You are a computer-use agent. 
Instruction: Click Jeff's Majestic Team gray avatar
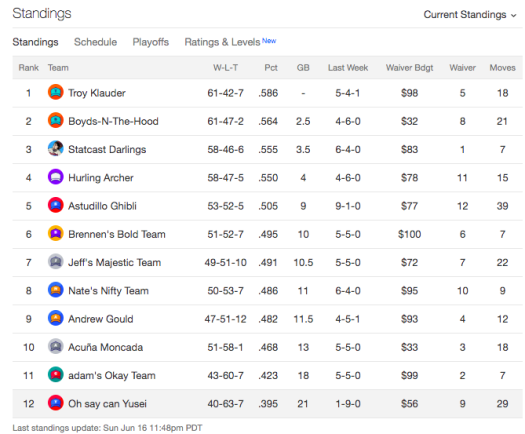pyautogui.click(x=56, y=262)
